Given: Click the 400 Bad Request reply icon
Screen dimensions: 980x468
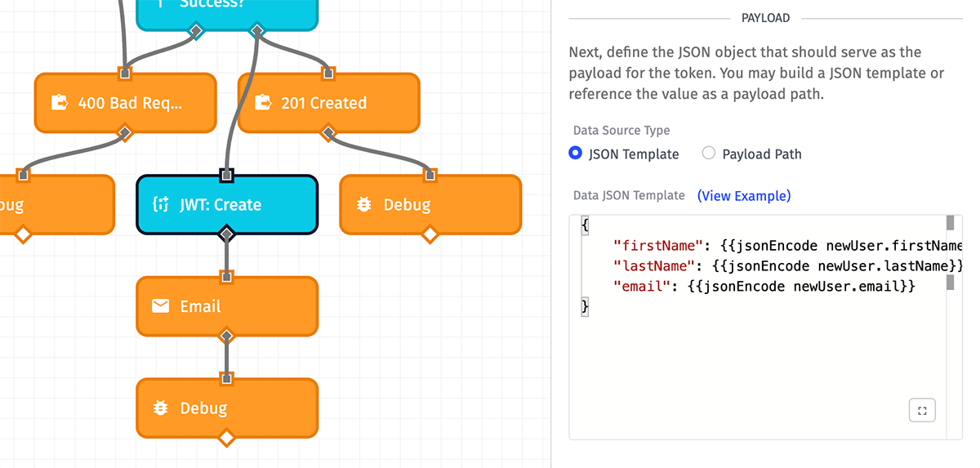Looking at the screenshot, I should click(60, 103).
